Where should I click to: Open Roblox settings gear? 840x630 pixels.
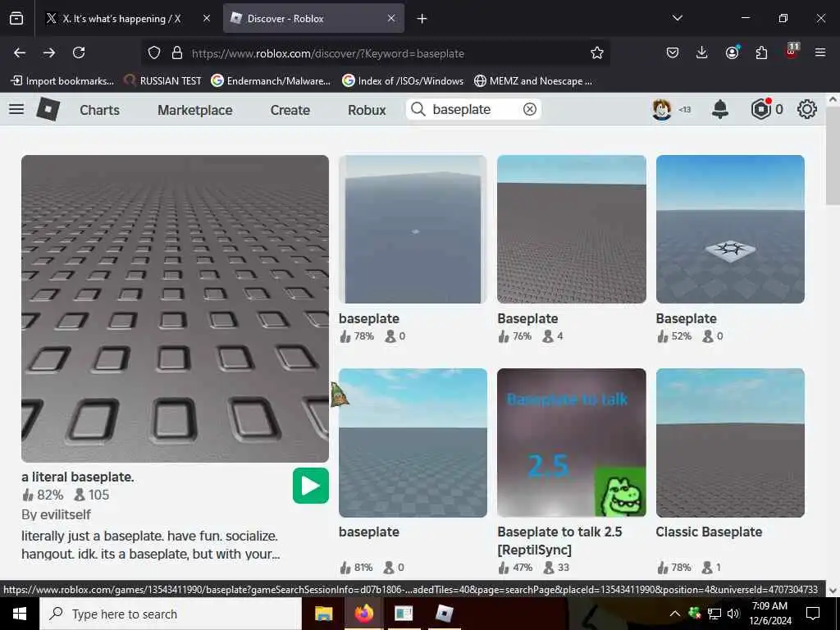pos(807,109)
